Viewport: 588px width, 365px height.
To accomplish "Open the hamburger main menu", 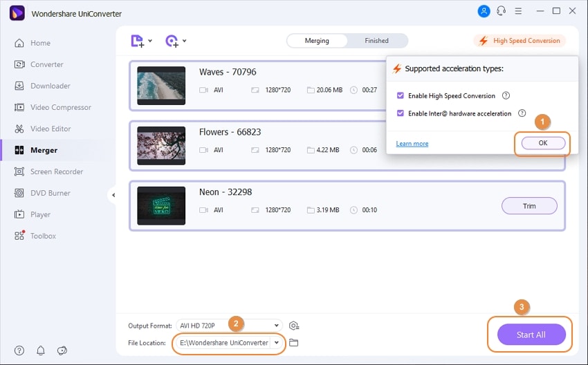I will point(518,11).
